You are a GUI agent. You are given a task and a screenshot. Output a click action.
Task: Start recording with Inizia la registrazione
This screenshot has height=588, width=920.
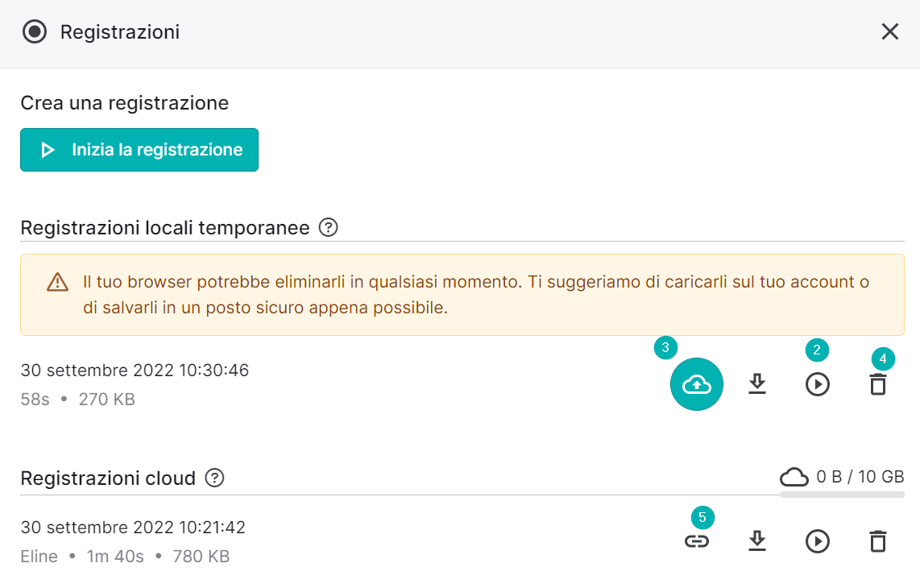pyautogui.click(x=139, y=150)
